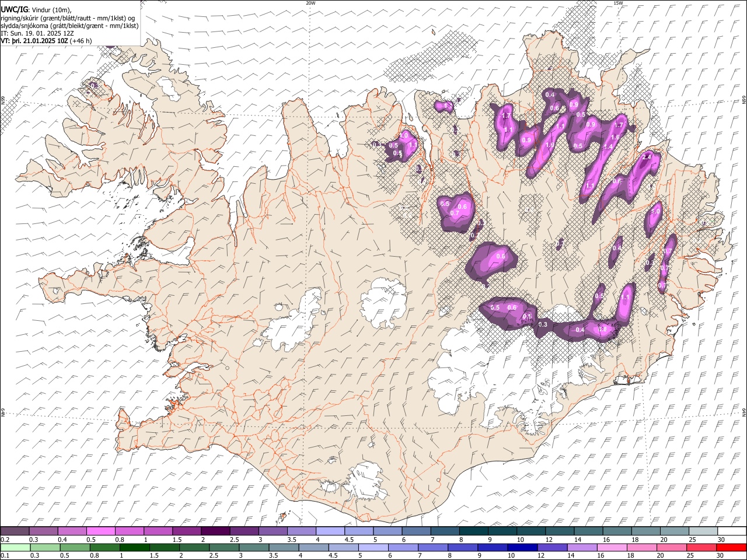The width and height of the screenshot is (747, 560).
Task: Click the 'IT: Sun. 19. 01. 2025 12Z' line
Action: pos(37,33)
